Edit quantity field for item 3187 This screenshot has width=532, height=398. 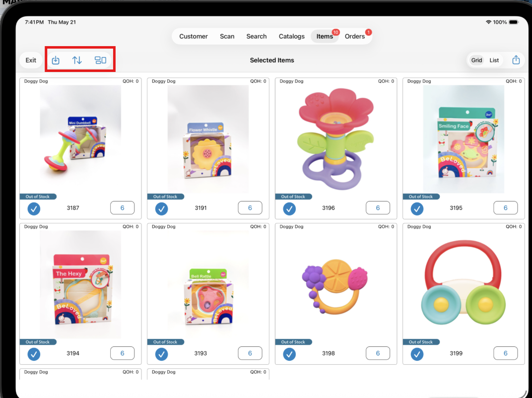(x=122, y=207)
